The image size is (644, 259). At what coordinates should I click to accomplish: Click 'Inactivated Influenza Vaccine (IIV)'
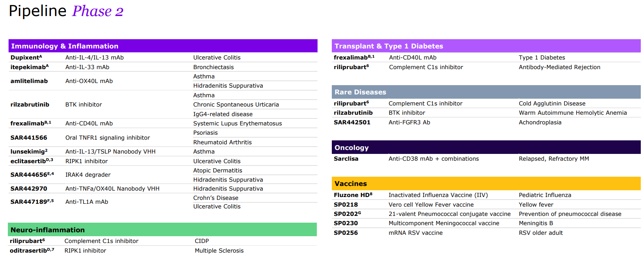(438, 195)
